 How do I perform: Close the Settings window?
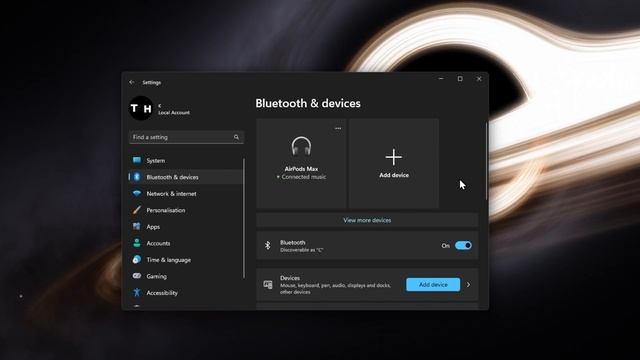point(479,79)
